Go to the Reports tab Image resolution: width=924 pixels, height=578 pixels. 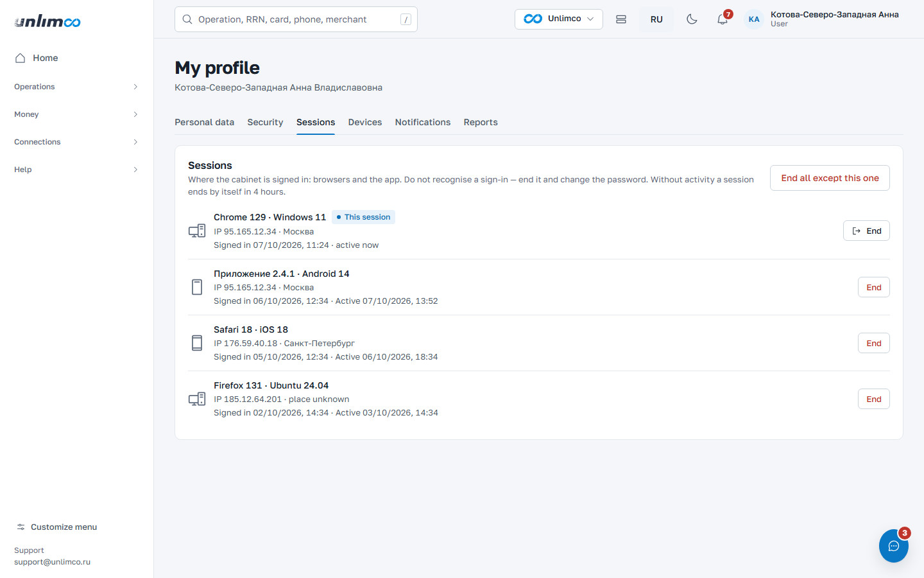[481, 122]
